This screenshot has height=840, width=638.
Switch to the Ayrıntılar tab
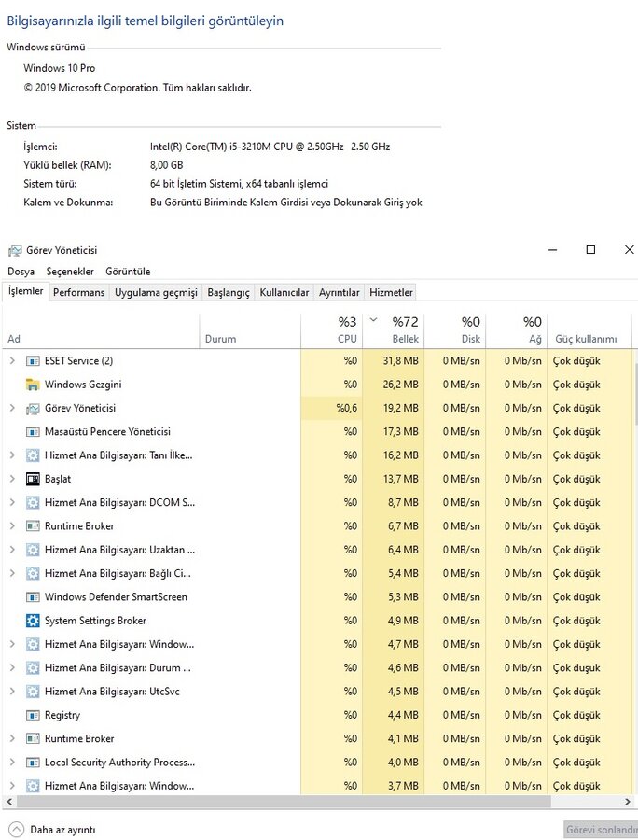point(340,292)
